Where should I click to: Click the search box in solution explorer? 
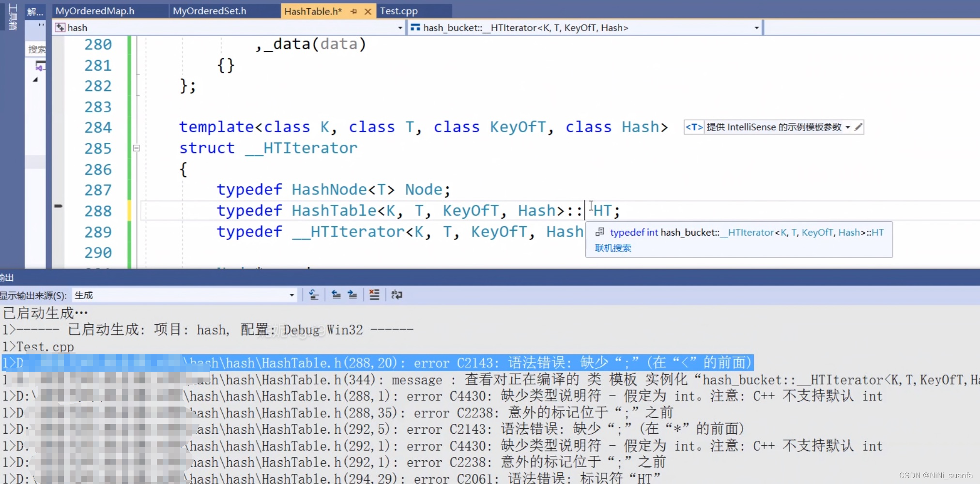36,49
